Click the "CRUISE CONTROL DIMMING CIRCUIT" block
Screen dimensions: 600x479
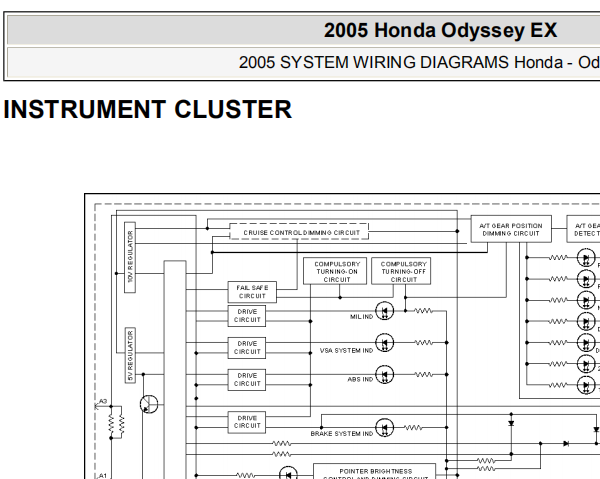pos(299,232)
